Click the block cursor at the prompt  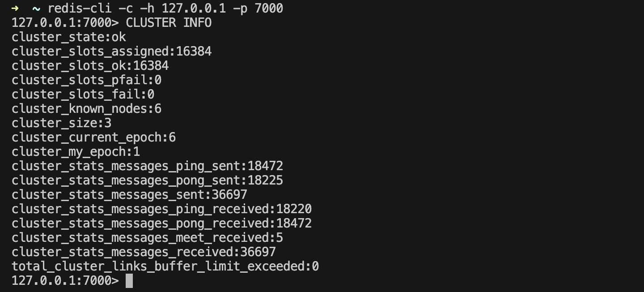coord(129,281)
